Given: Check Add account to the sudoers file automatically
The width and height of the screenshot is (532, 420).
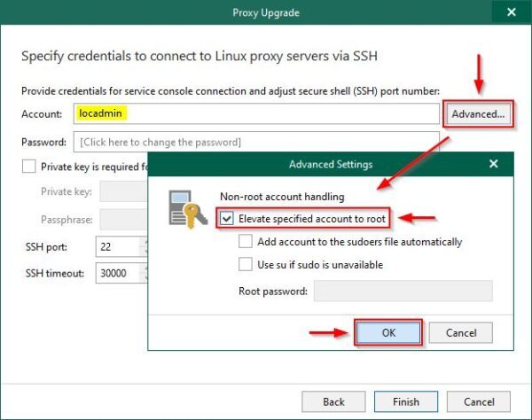Looking at the screenshot, I should coord(246,242).
